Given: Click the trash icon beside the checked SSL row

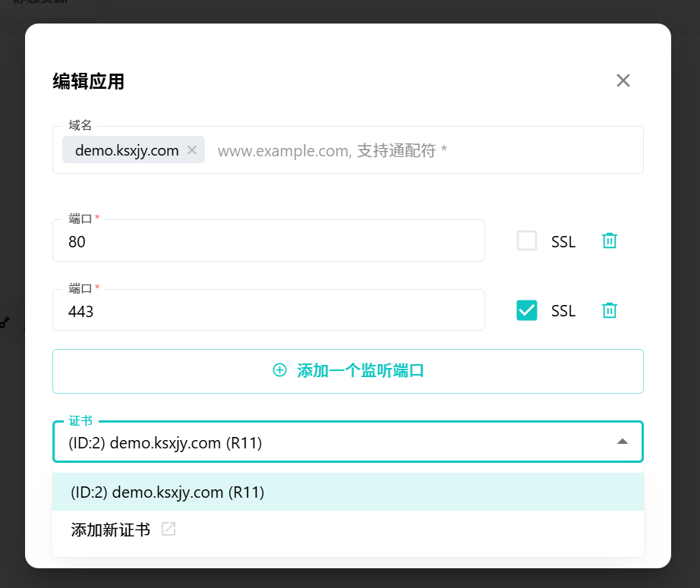Looking at the screenshot, I should pos(609,310).
